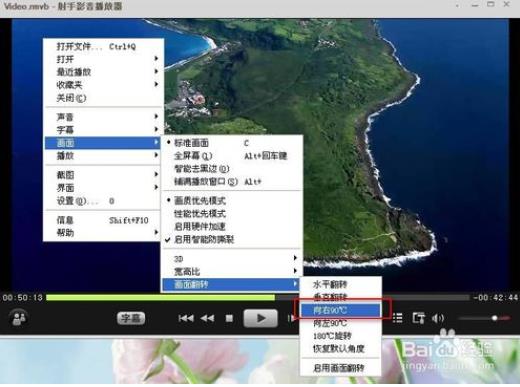Click the previous track button
The image size is (520, 387).
point(186,318)
